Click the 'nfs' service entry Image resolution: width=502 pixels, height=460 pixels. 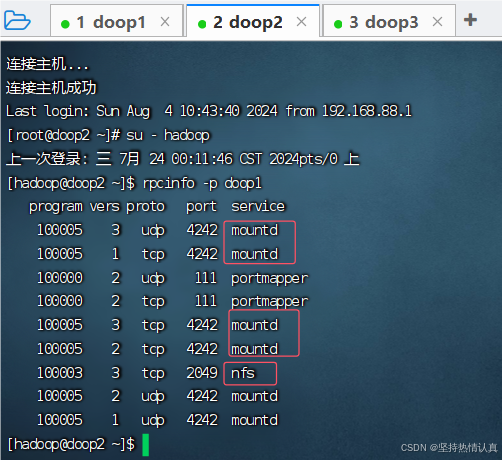[243, 373]
